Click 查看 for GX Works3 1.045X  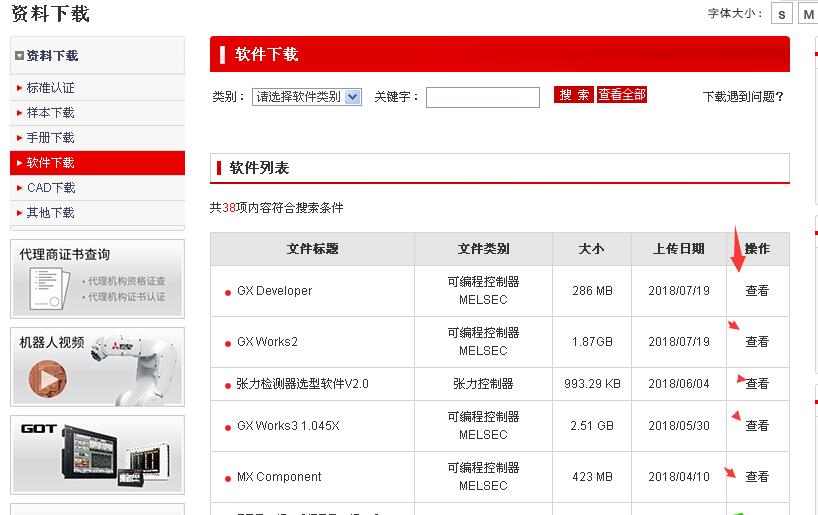coord(757,426)
